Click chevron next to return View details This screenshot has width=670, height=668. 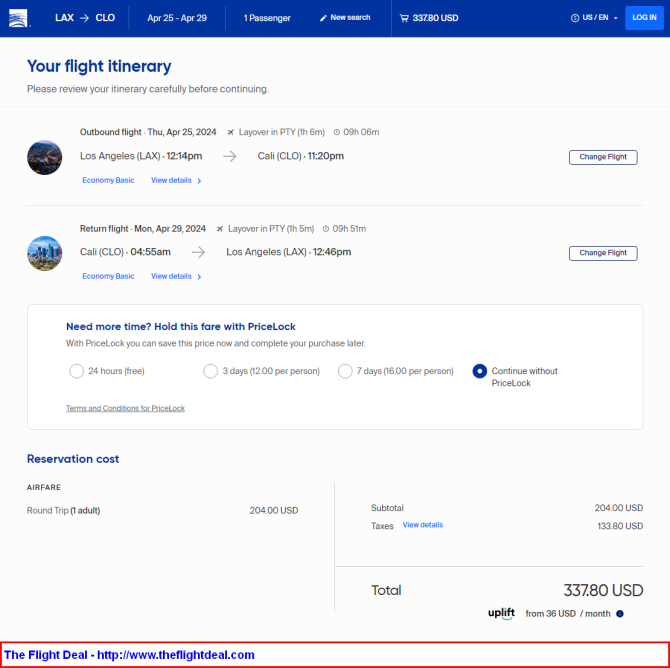click(x=199, y=277)
